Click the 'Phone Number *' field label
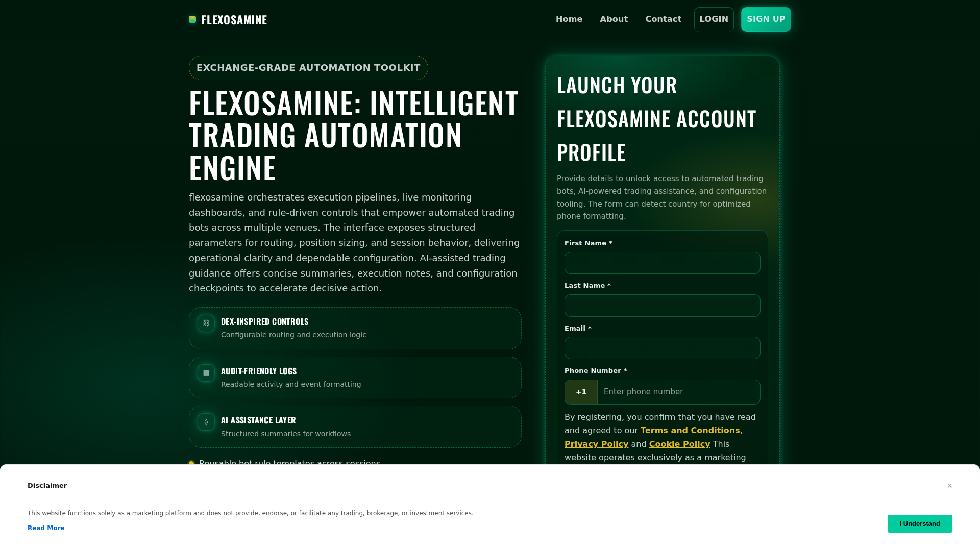This screenshot has width=980, height=551. point(596,371)
